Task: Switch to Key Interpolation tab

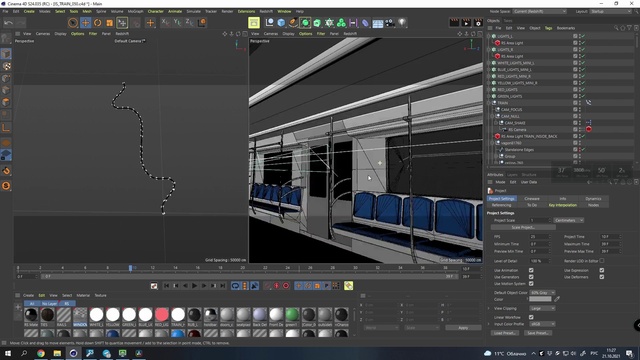Action: (562, 205)
